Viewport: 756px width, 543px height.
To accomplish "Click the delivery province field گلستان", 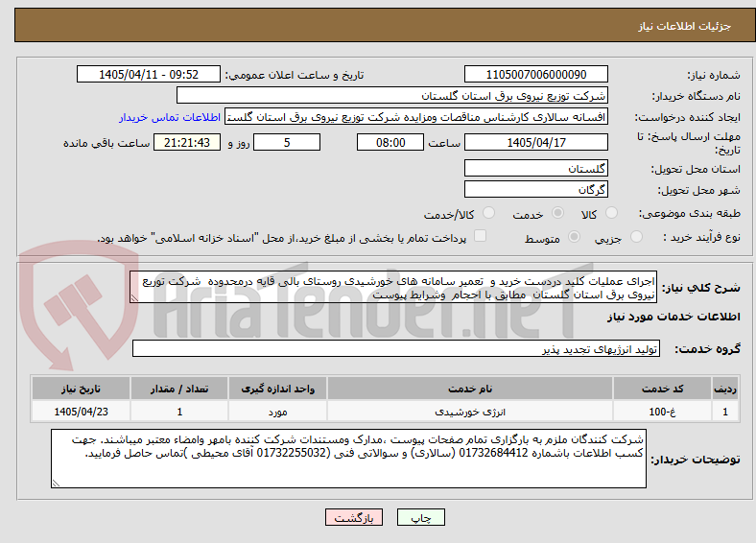I will point(535,168).
